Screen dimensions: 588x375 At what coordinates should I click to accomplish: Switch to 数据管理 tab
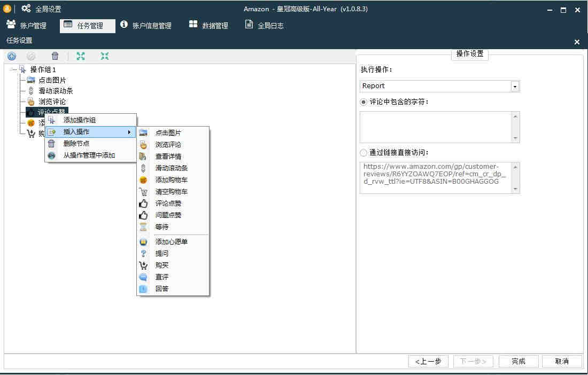click(x=208, y=26)
